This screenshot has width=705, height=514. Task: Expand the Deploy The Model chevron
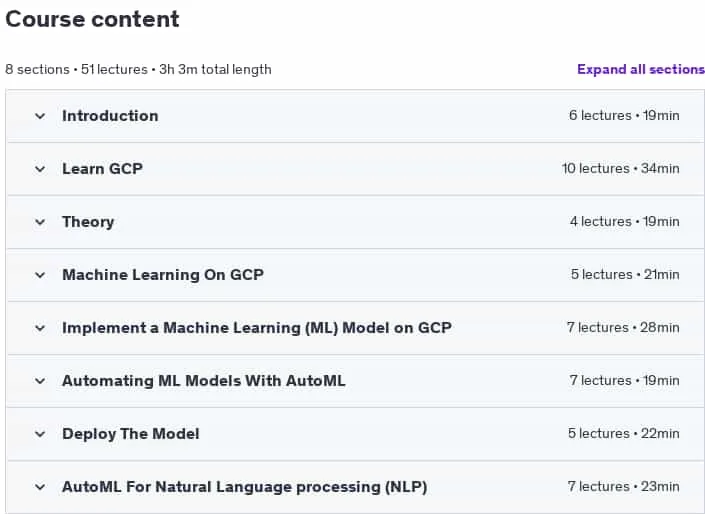tap(40, 434)
